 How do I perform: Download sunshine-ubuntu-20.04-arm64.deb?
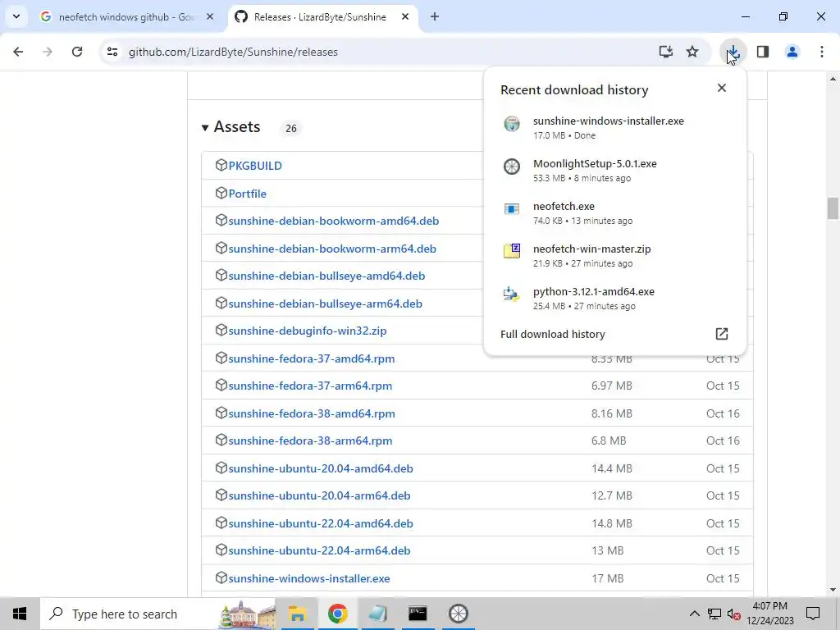point(319,496)
